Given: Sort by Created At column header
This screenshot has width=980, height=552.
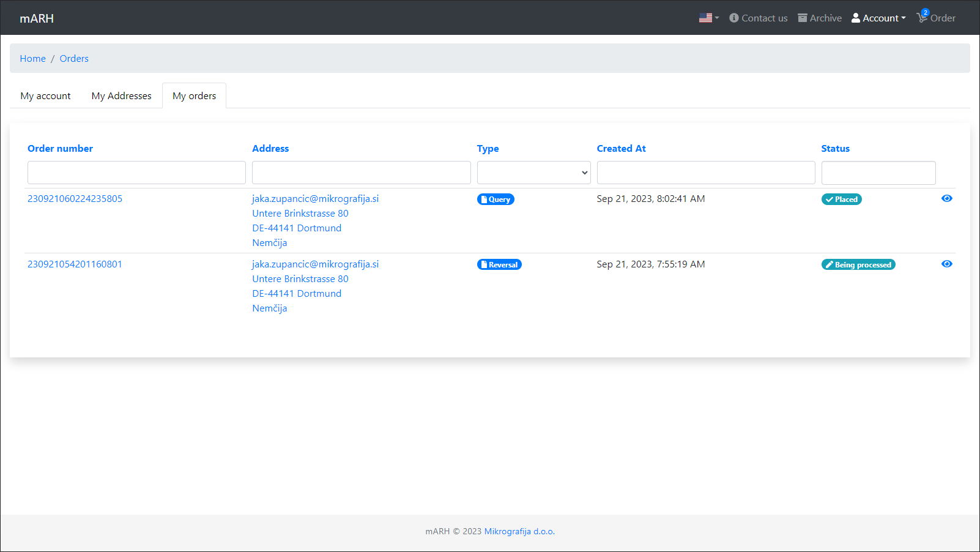Looking at the screenshot, I should click(621, 149).
